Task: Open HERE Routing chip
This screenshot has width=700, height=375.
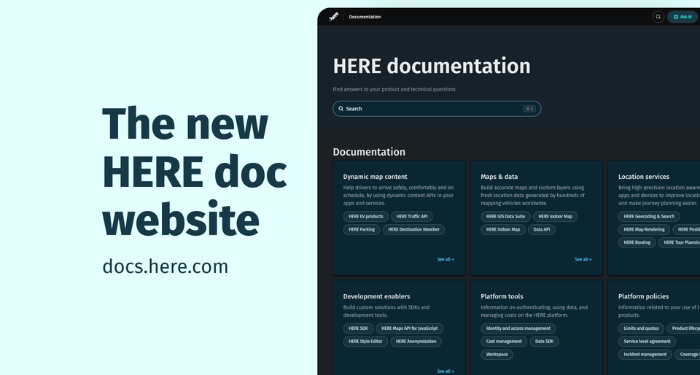Action: (637, 242)
